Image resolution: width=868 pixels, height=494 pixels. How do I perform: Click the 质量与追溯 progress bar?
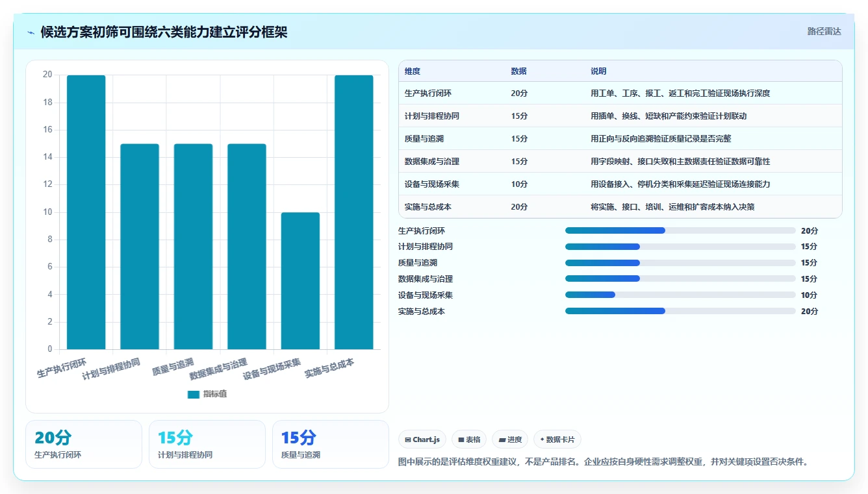tap(680, 263)
